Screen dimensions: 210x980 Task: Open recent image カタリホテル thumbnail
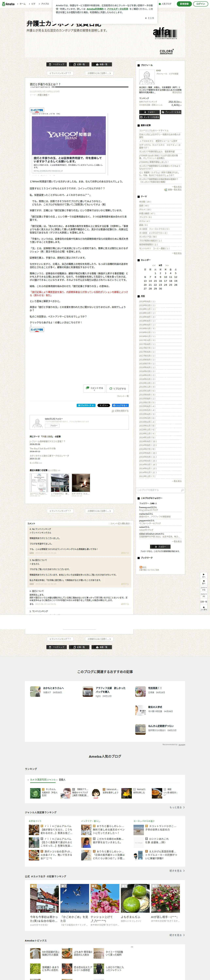coord(81,483)
